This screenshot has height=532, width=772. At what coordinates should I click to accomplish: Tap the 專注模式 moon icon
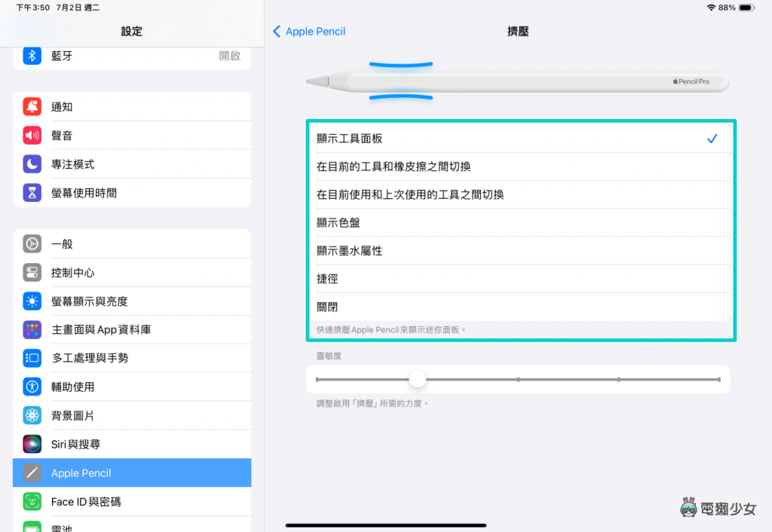(32, 164)
